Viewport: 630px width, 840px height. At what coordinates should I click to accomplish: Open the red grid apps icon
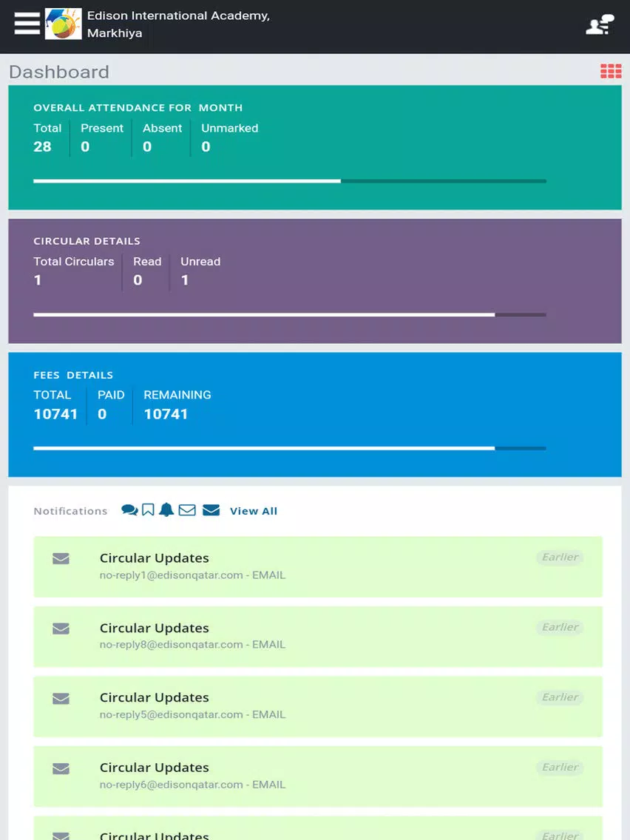coord(611,71)
